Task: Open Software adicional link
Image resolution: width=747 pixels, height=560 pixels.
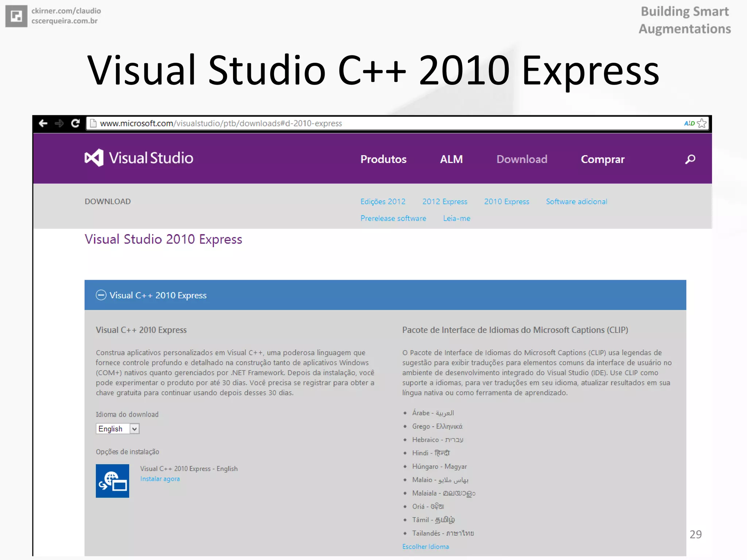Action: tap(576, 202)
